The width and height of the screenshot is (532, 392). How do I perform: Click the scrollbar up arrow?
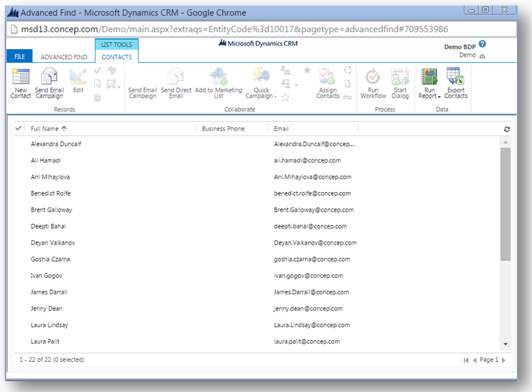tap(505, 142)
